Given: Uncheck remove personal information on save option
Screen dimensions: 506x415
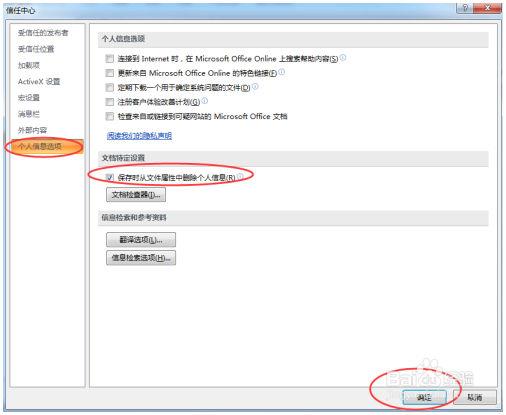Looking at the screenshot, I should pyautogui.click(x=110, y=178).
